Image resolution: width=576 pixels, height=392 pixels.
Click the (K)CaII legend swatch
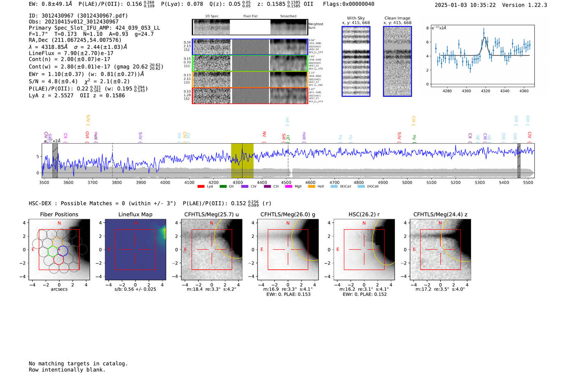click(334, 187)
